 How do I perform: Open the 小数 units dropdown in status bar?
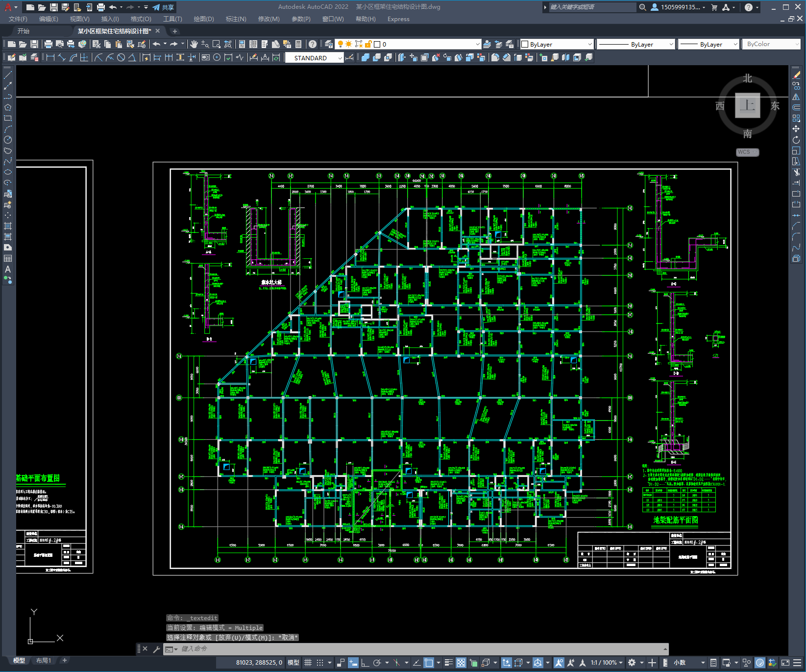click(689, 663)
